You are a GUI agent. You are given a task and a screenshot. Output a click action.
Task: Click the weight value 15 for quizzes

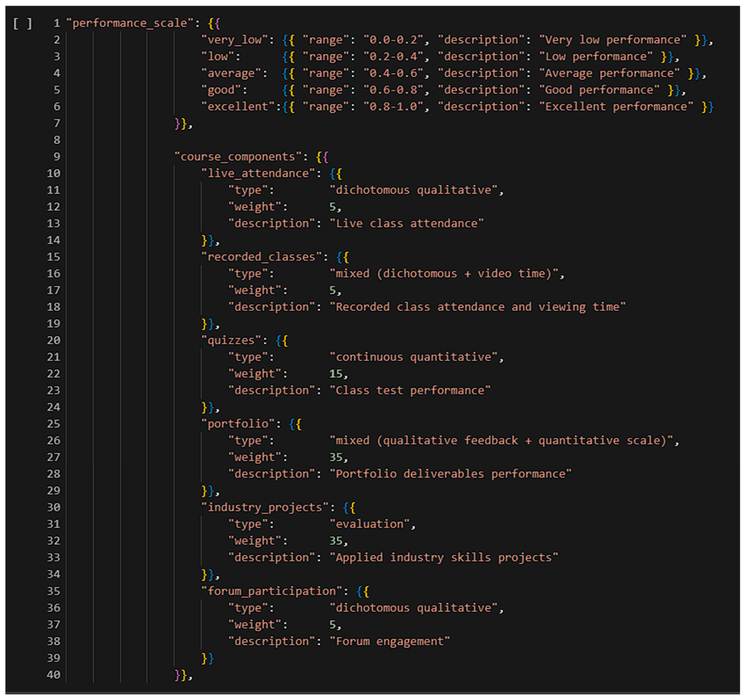tap(336, 374)
